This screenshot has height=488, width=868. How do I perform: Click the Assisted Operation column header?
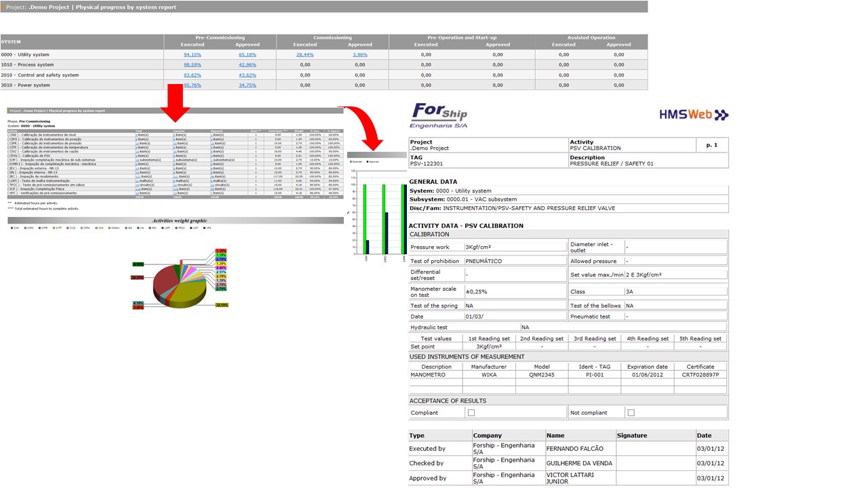[591, 37]
